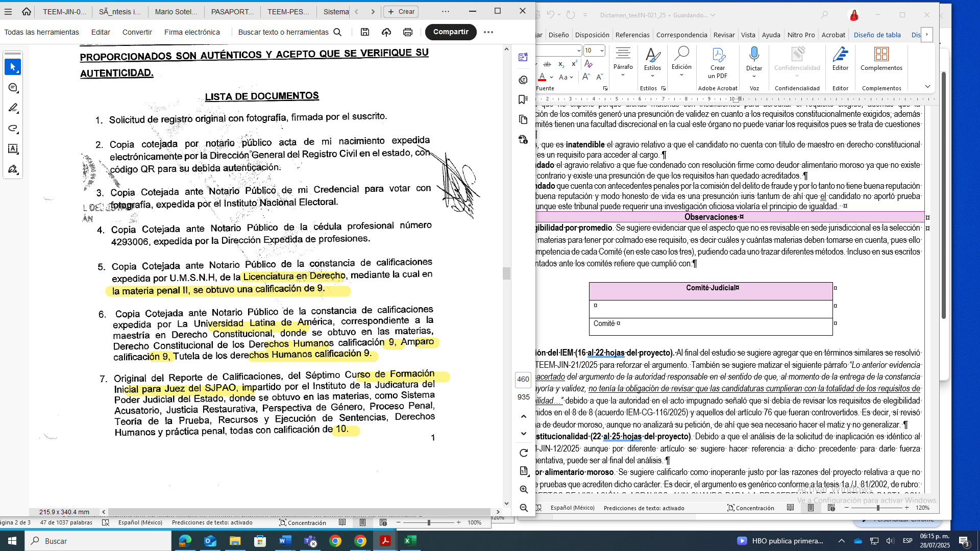This screenshot has width=980, height=551.
Task: Switch to the Mario Sotel... tab in Acrobat
Action: (x=176, y=11)
